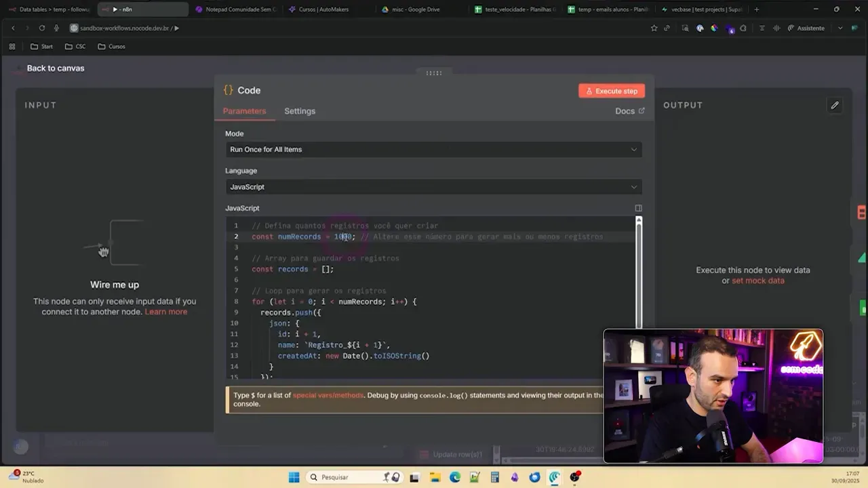Screen dimensions: 868x488
Task: Click the n8n workflows overview grid icon
Action: tap(12, 46)
